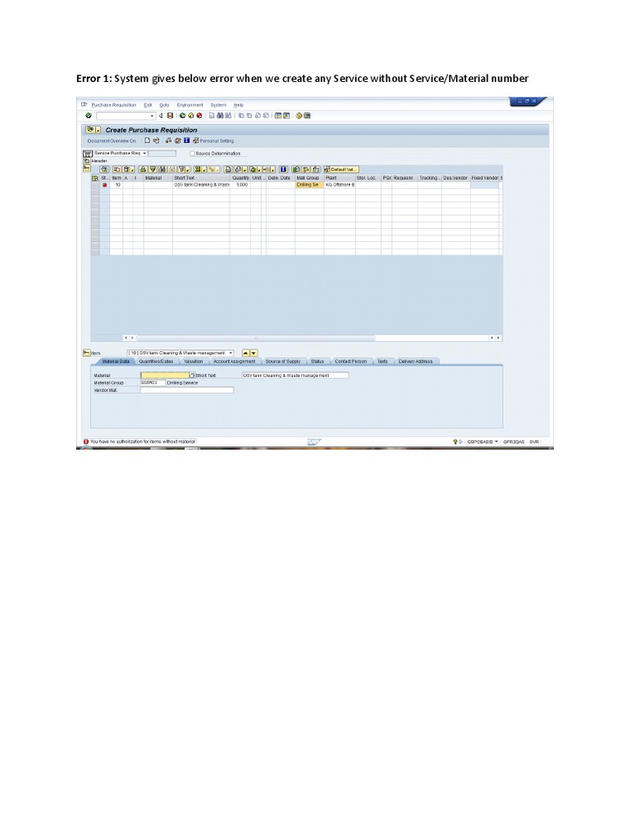Click the Short Text column header
630x840 pixels.
[201, 178]
